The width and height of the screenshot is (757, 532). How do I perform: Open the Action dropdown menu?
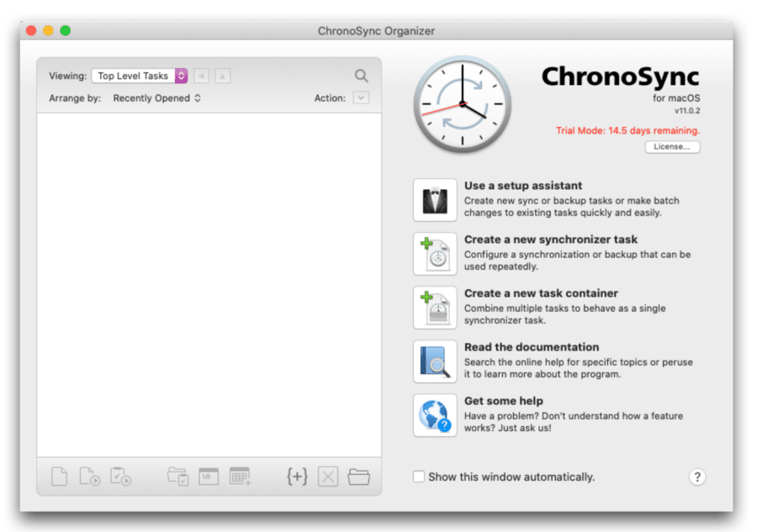[x=362, y=97]
